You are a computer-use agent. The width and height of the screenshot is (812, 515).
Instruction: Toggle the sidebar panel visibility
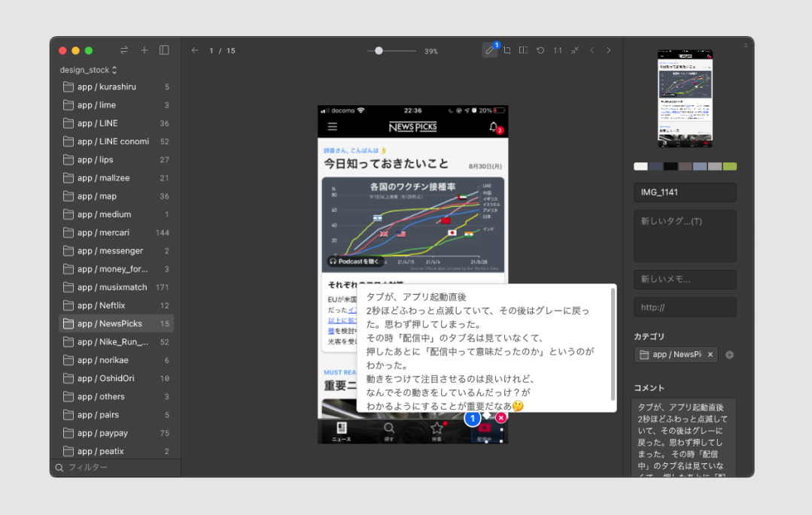click(164, 50)
